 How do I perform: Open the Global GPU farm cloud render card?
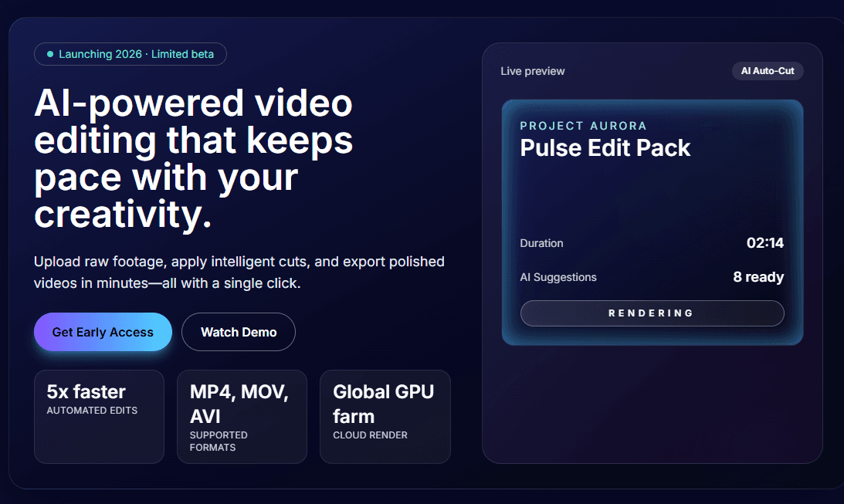[385, 417]
